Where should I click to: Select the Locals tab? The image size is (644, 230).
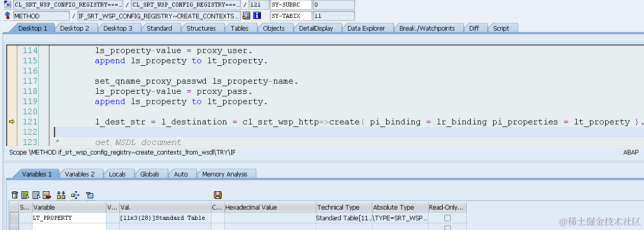click(x=117, y=174)
